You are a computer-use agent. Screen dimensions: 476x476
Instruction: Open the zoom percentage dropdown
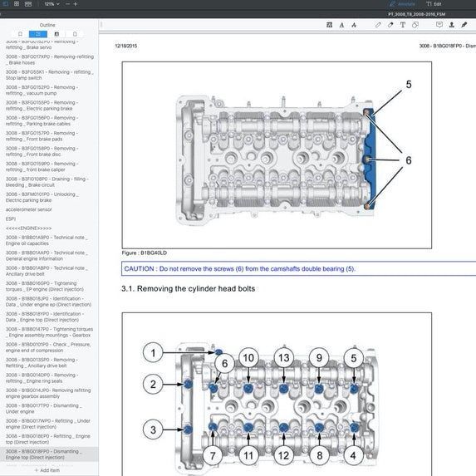[x=52, y=4]
